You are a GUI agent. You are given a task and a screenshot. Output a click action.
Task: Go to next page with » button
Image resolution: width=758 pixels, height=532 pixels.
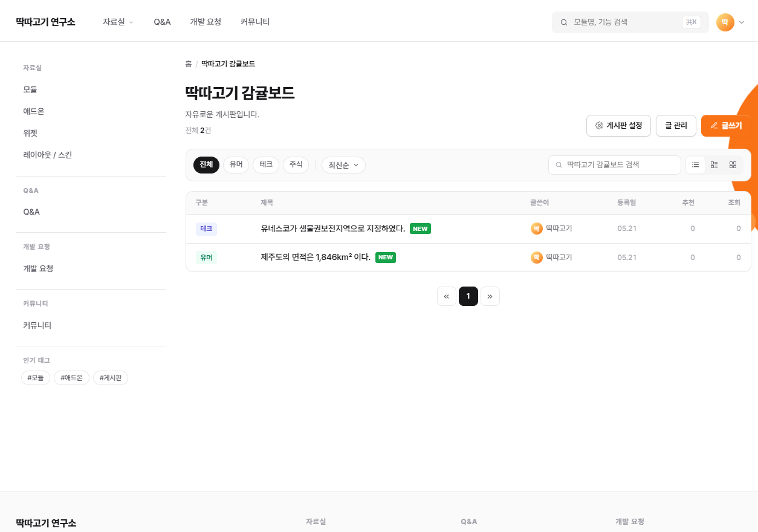pyautogui.click(x=490, y=296)
